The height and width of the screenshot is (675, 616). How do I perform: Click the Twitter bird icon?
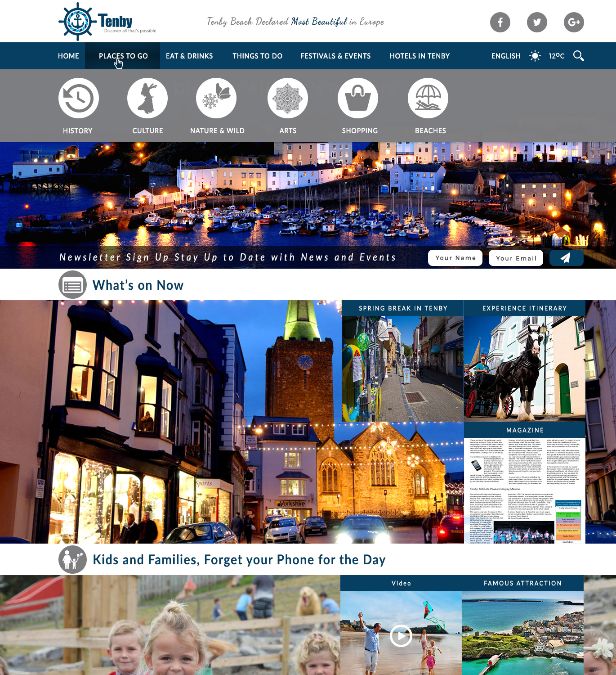point(537,22)
